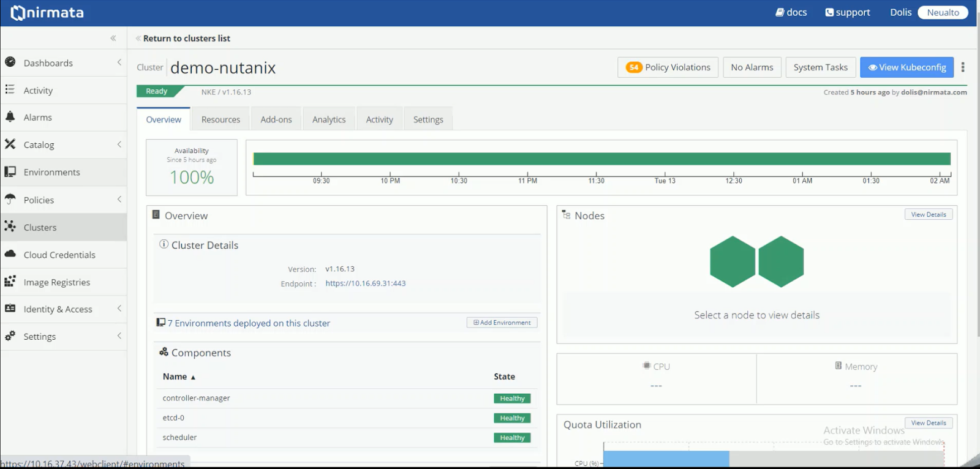The height and width of the screenshot is (469, 980).
Task: Open the Neualto account dropdown
Action: (943, 12)
